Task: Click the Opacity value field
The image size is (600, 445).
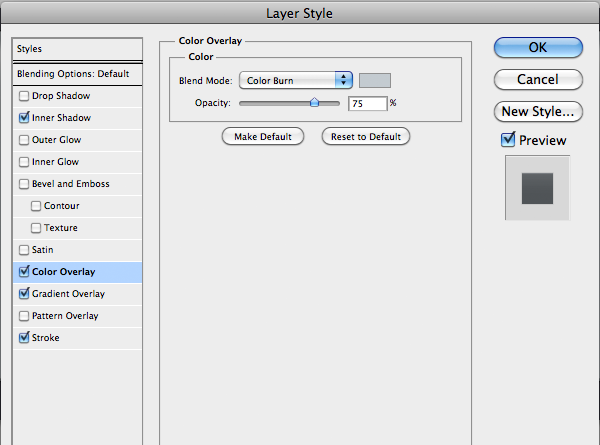Action: click(367, 103)
